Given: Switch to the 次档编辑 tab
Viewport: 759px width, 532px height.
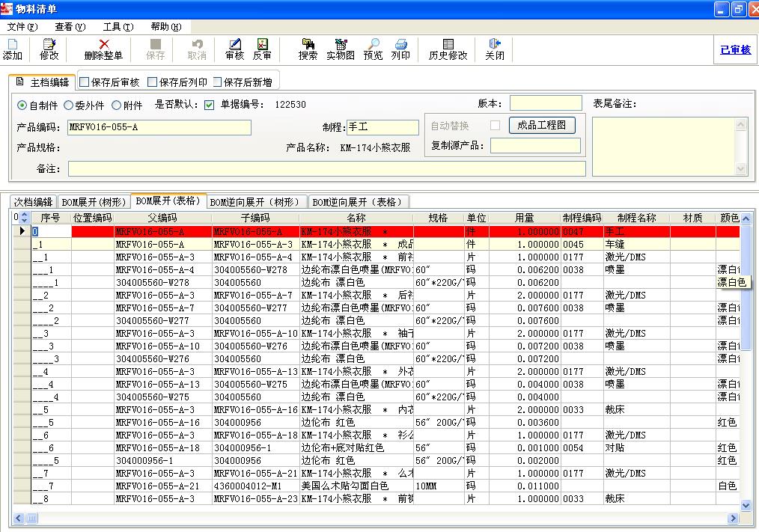Looking at the screenshot, I should click(33, 202).
